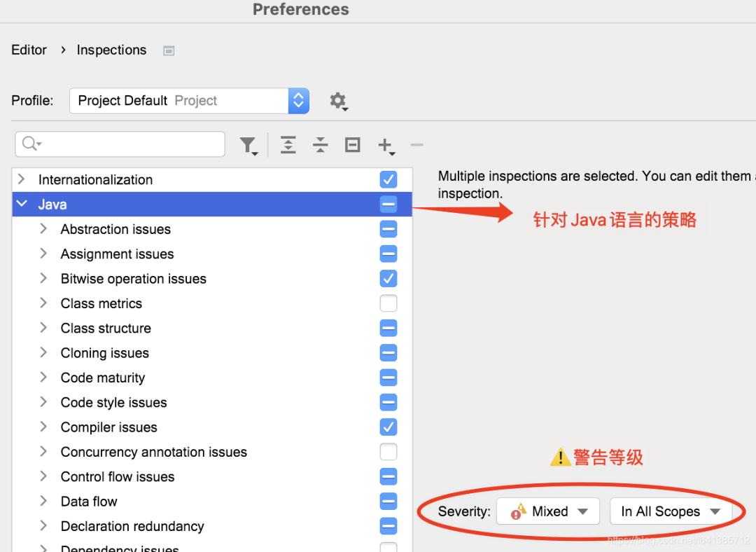
Task: Open the Severity Mixed dropdown
Action: [547, 511]
